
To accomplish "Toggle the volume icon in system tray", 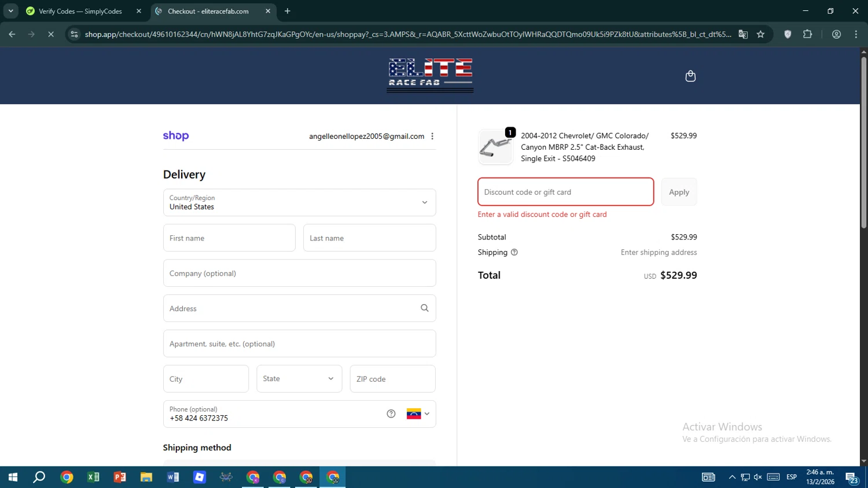I will (758, 477).
